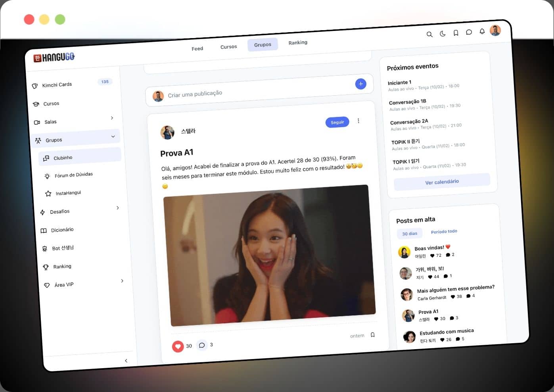
Task: Open comments on the Prova A1 post
Action: 202,345
